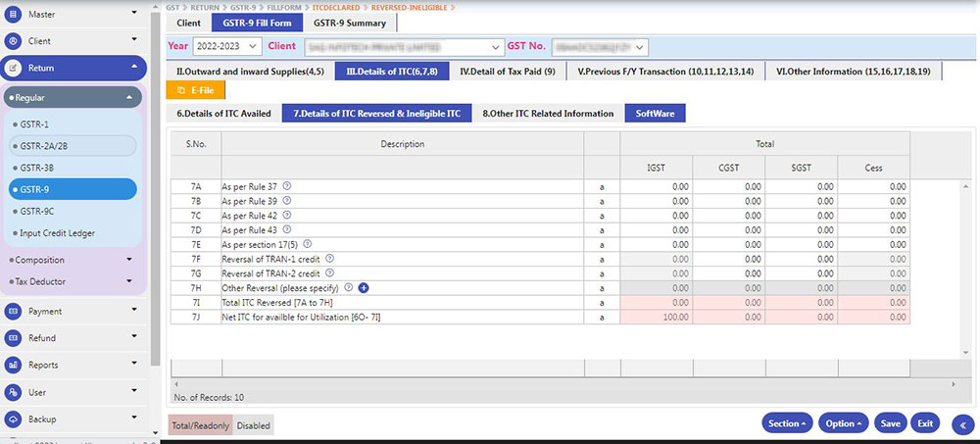This screenshot has height=444, width=980.
Task: Open the Year 2022-2023 dropdown
Action: pyautogui.click(x=228, y=46)
